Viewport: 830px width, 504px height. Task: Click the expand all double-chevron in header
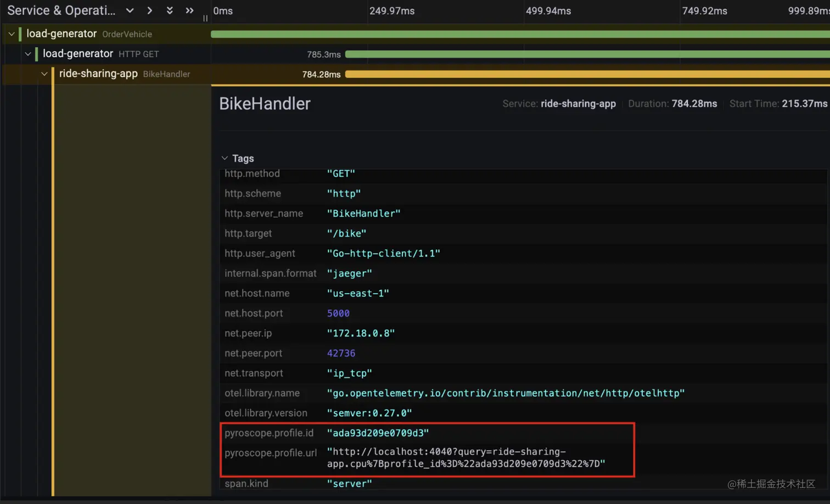(170, 10)
